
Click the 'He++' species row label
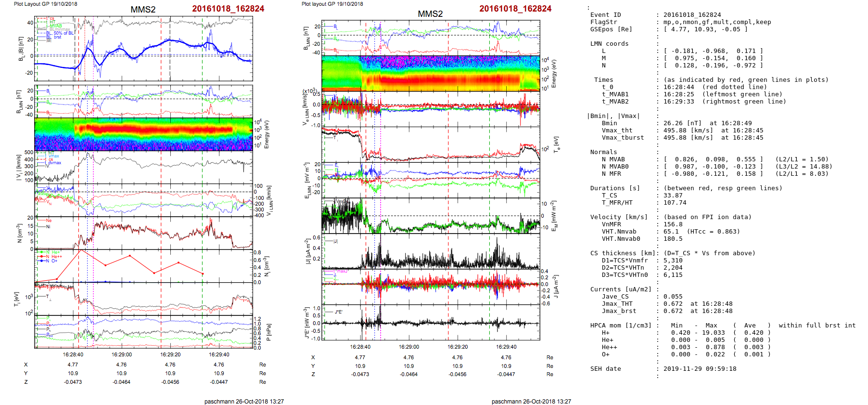[x=609, y=347]
